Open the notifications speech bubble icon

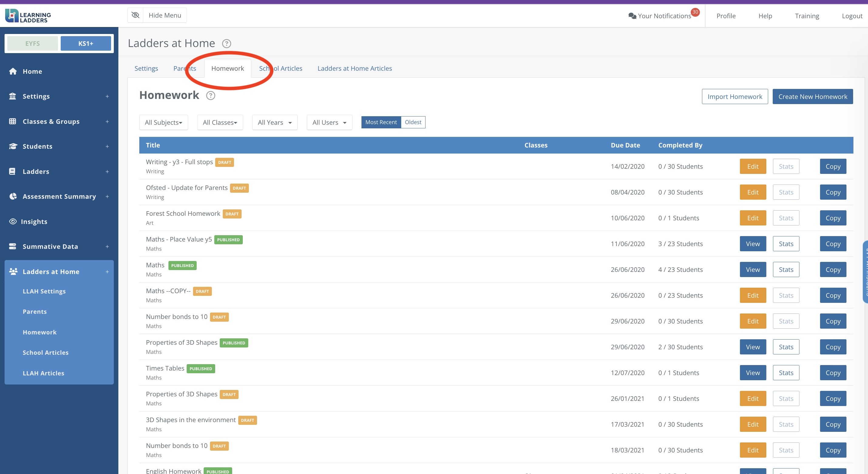(632, 16)
